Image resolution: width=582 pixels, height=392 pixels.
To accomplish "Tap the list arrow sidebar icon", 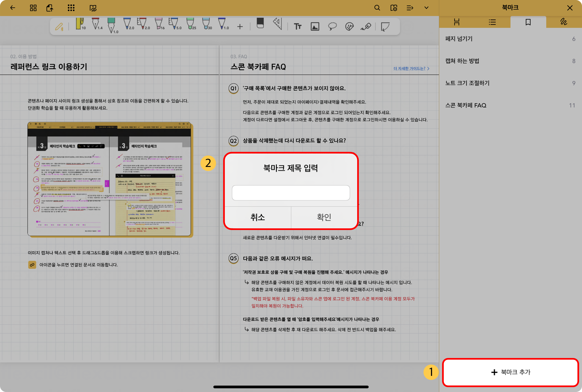I will [410, 8].
